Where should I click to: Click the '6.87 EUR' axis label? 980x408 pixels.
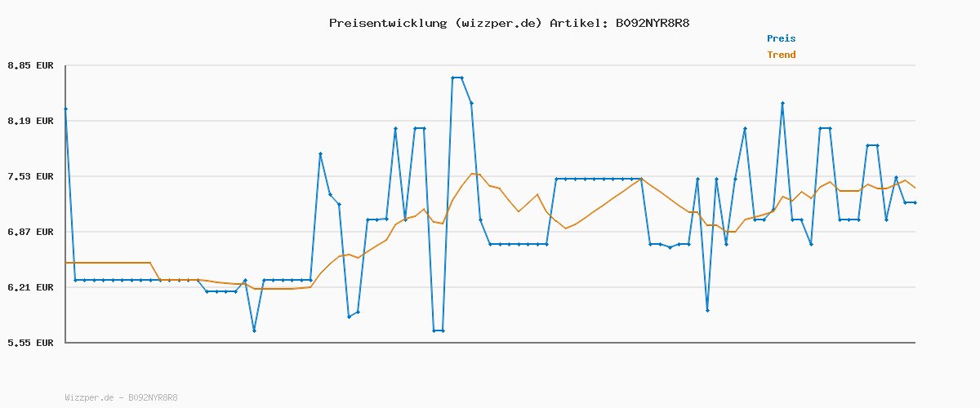tap(30, 232)
